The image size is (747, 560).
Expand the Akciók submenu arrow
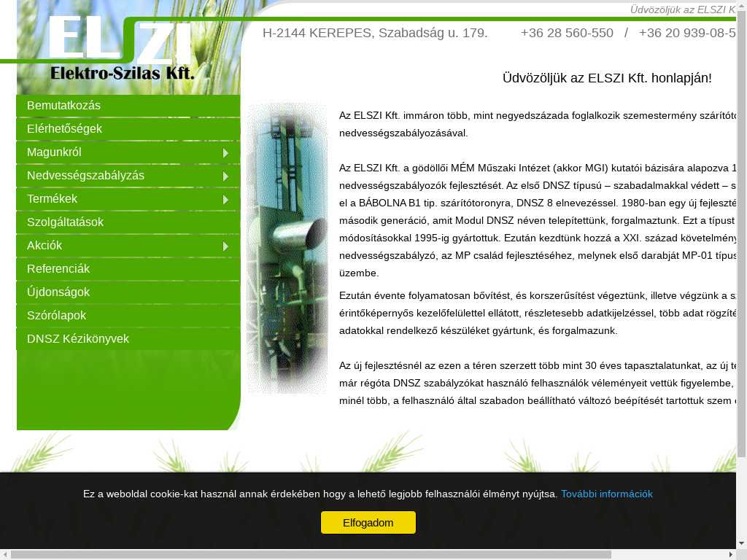pyautogui.click(x=226, y=246)
